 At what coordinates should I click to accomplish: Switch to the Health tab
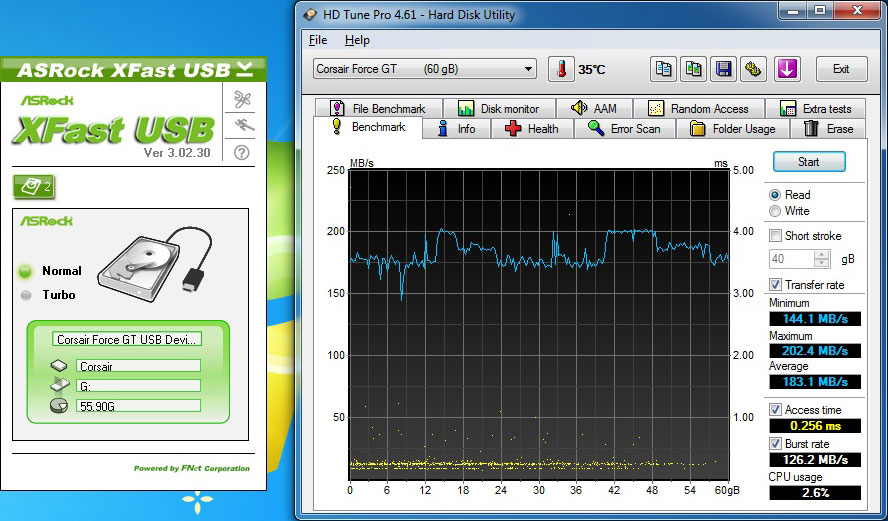(532, 129)
